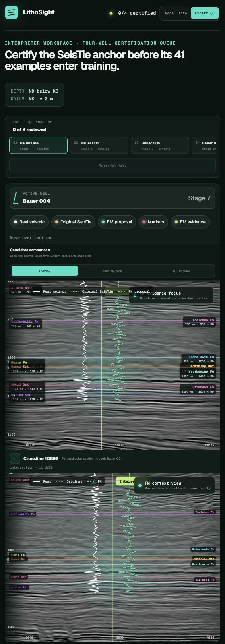Click the Birkhead Fm marker in crossline section
Viewport: 225px width, 644px height.
[x=205, y=580]
